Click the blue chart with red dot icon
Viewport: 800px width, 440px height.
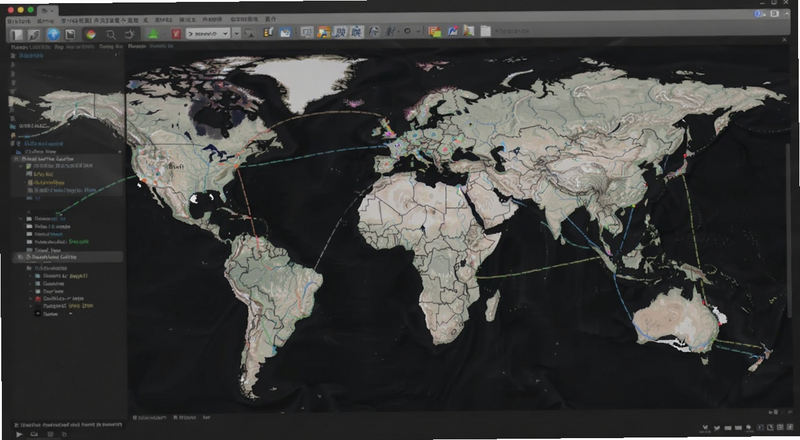pos(452,32)
